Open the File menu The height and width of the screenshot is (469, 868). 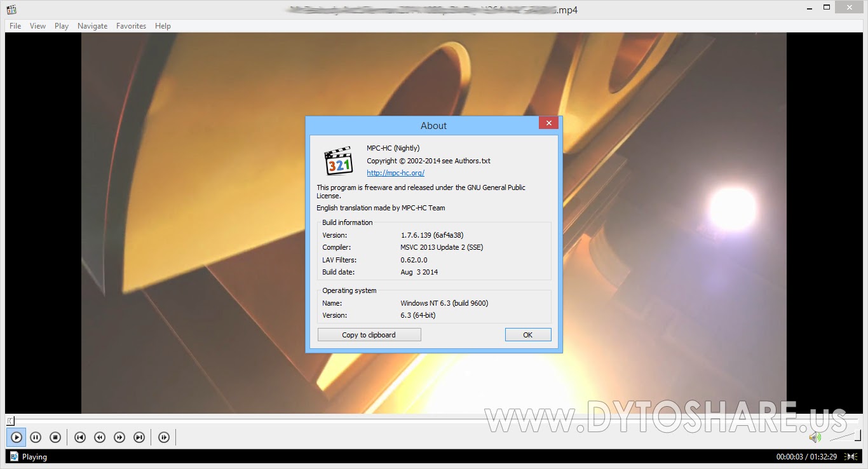(15, 26)
